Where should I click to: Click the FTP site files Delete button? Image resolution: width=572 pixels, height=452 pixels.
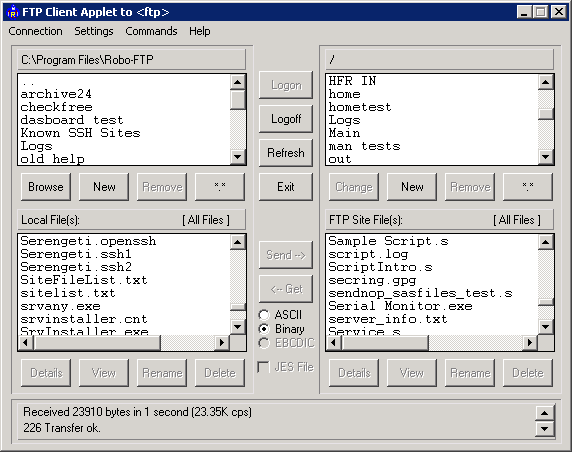pos(528,373)
